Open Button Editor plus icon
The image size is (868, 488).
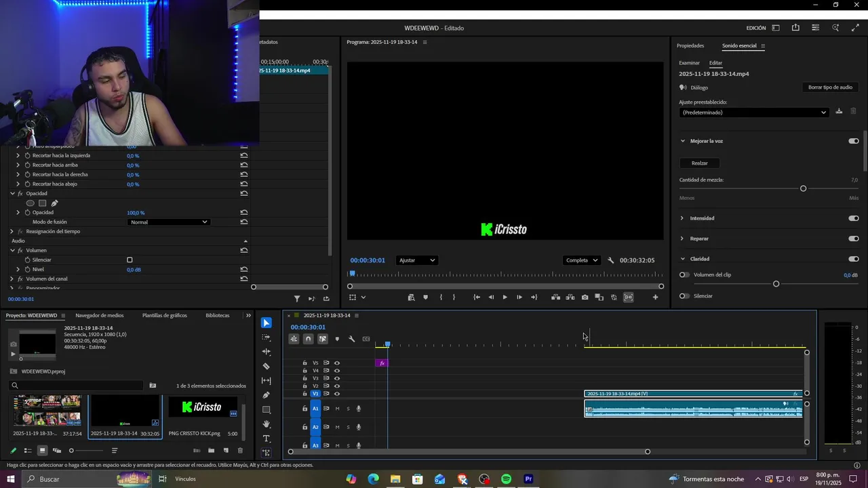655,298
